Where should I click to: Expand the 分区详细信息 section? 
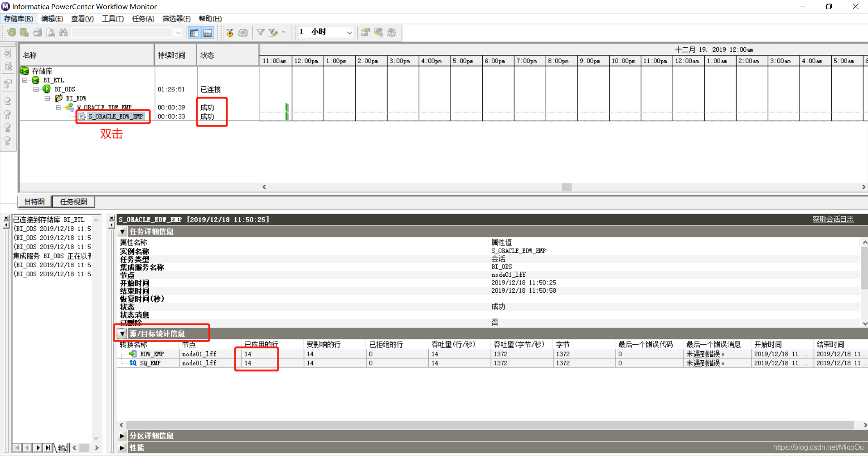coord(122,436)
